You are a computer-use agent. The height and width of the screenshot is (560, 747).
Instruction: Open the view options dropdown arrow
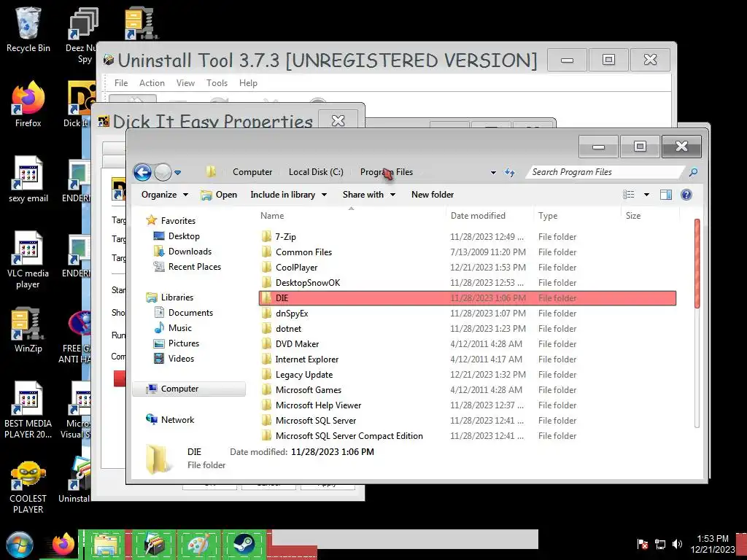click(x=646, y=194)
